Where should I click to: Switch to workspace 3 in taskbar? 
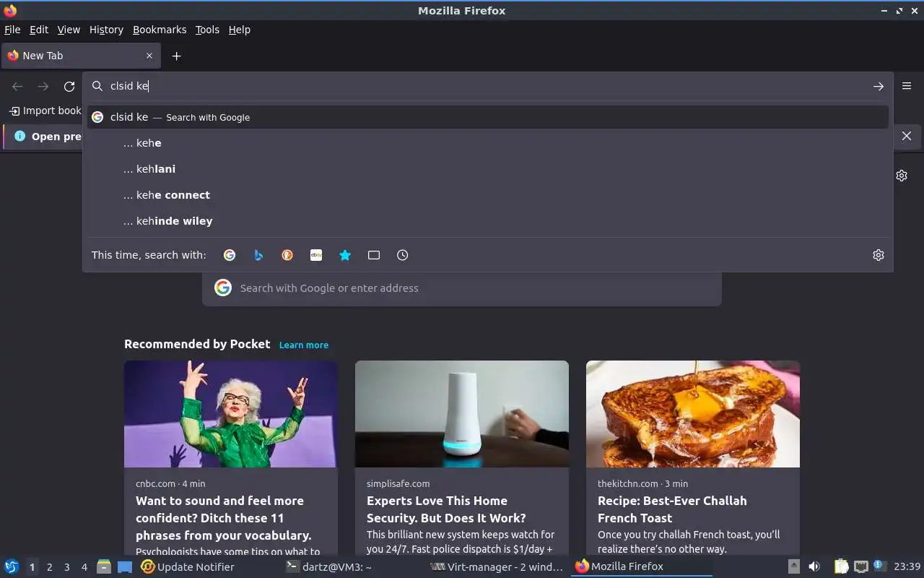coord(66,567)
